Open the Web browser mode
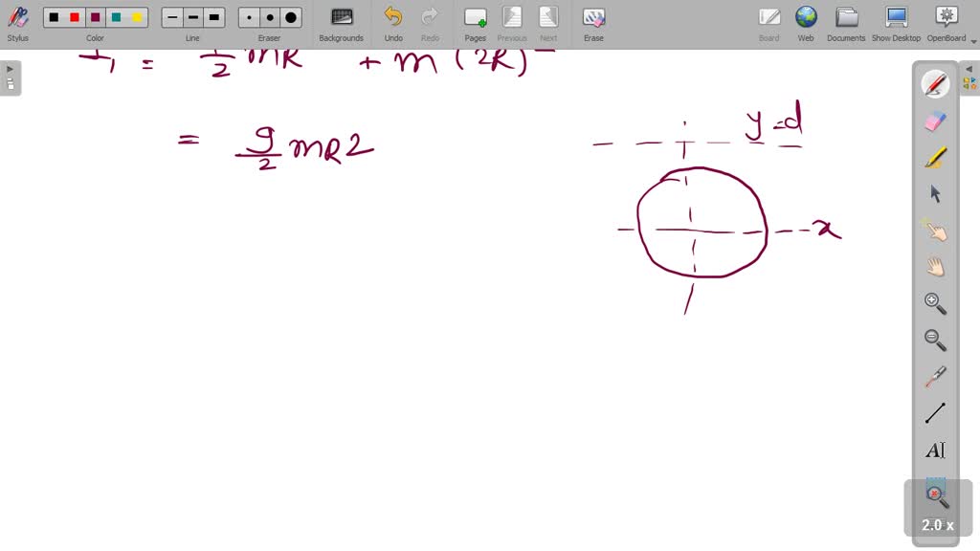Image resolution: width=980 pixels, height=551 pixels. point(806,23)
